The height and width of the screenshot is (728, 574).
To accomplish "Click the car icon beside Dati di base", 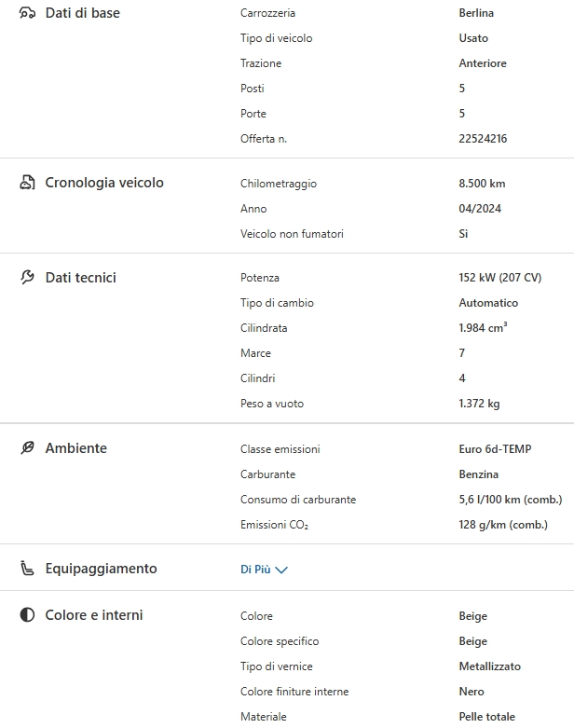I will [x=27, y=13].
